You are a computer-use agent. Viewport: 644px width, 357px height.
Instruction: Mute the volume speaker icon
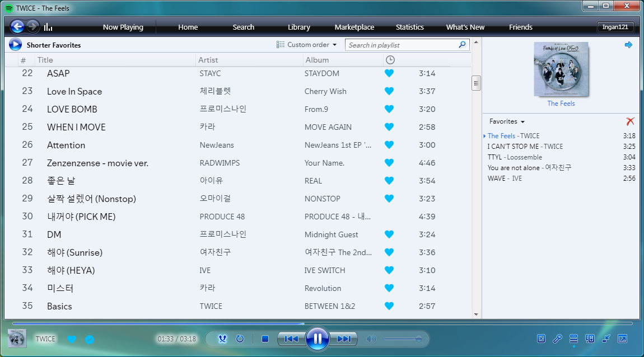[371, 339]
